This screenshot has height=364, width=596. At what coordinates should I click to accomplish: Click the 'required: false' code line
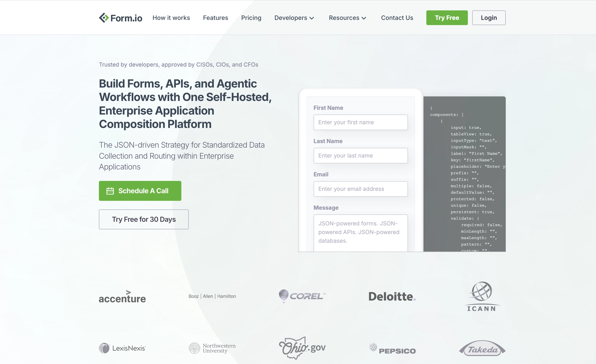pos(481,225)
